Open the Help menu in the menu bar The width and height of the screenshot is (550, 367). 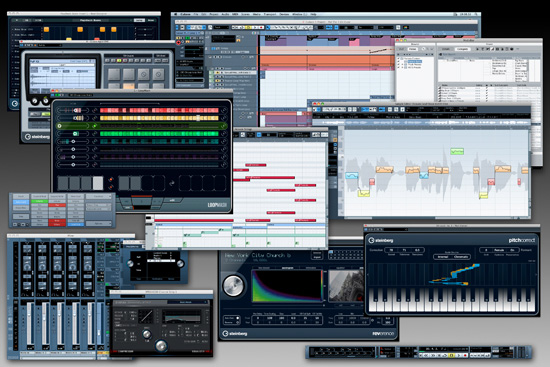click(313, 14)
